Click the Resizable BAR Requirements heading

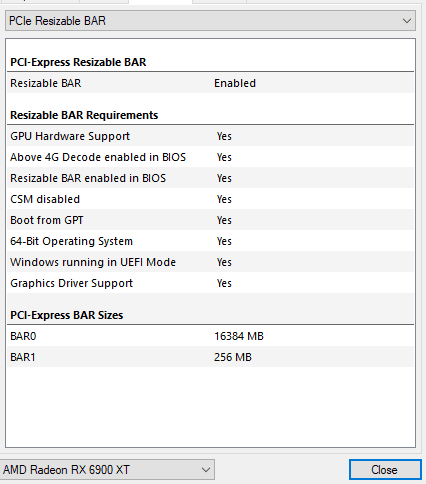tap(84, 115)
